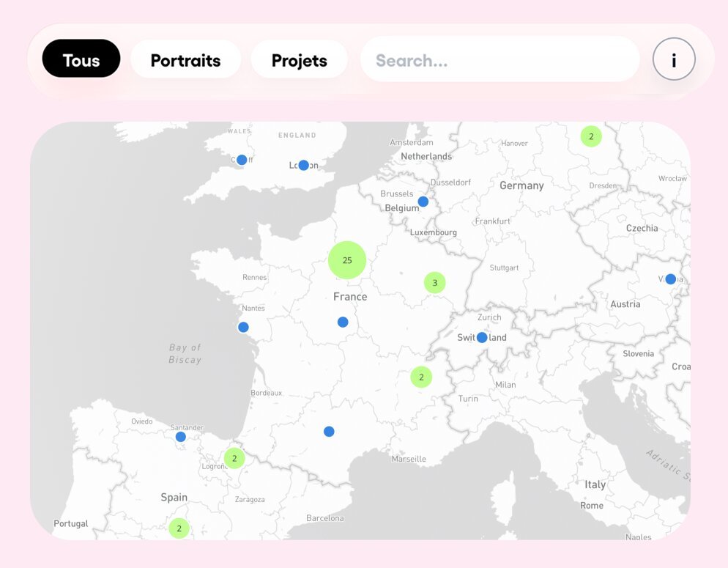Select the blue marker near Santander
This screenshot has height=568, width=728.
coord(180,437)
